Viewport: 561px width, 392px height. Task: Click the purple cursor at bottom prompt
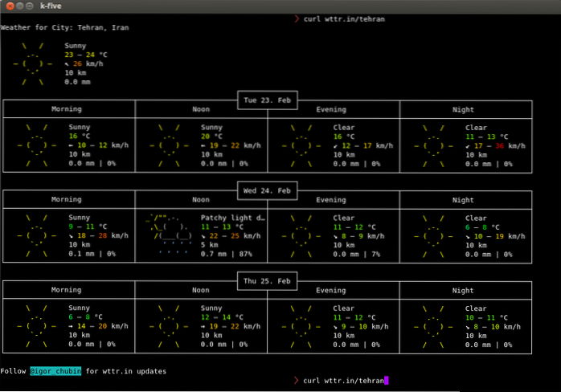coord(386,380)
